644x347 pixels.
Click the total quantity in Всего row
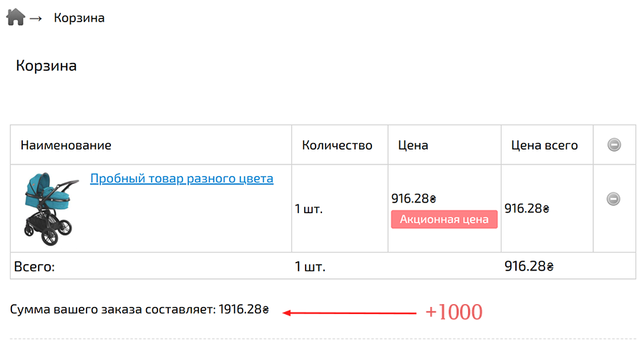pyautogui.click(x=310, y=267)
